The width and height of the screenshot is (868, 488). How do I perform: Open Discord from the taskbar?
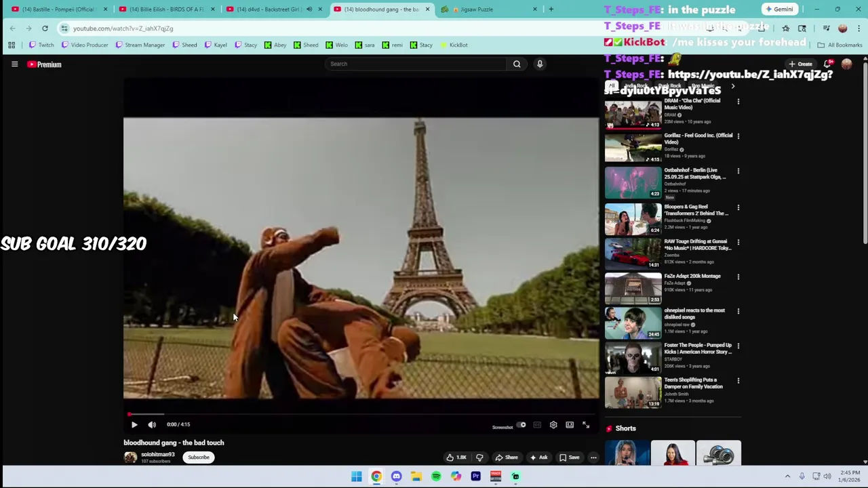tap(396, 476)
